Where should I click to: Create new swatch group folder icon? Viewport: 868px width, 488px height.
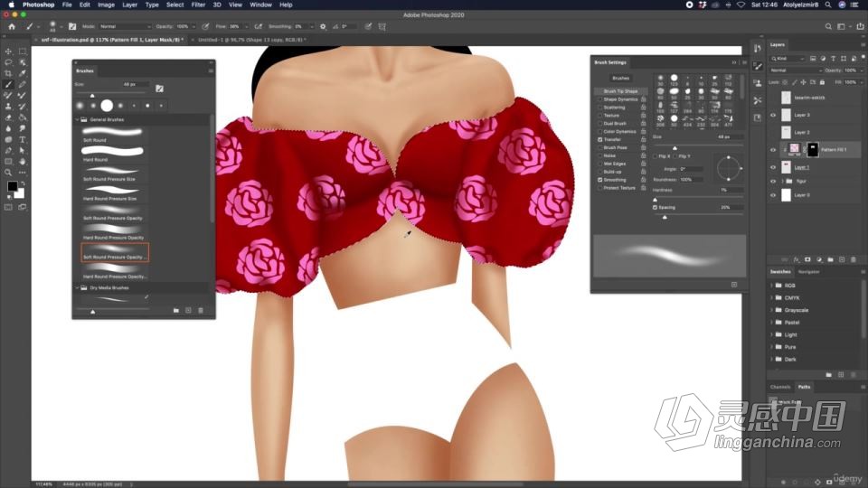(829, 374)
